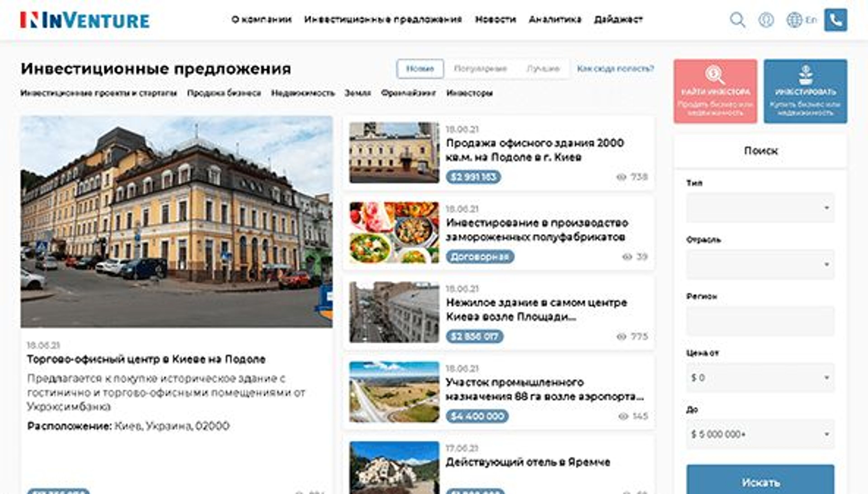Keep «Новые» tab selected
This screenshot has width=868, height=494.
pos(421,69)
